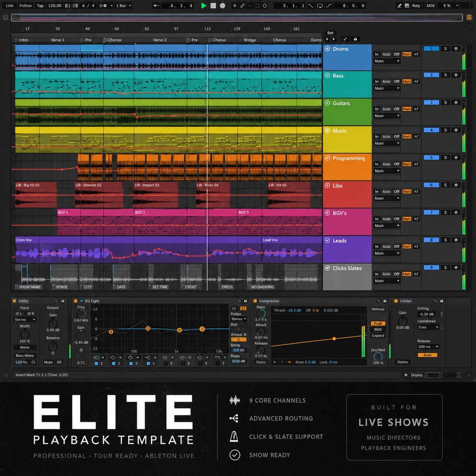Image resolution: width=476 pixels, height=476 pixels.
Task: Select Expand mode in the Compressor
Action: [x=378, y=336]
